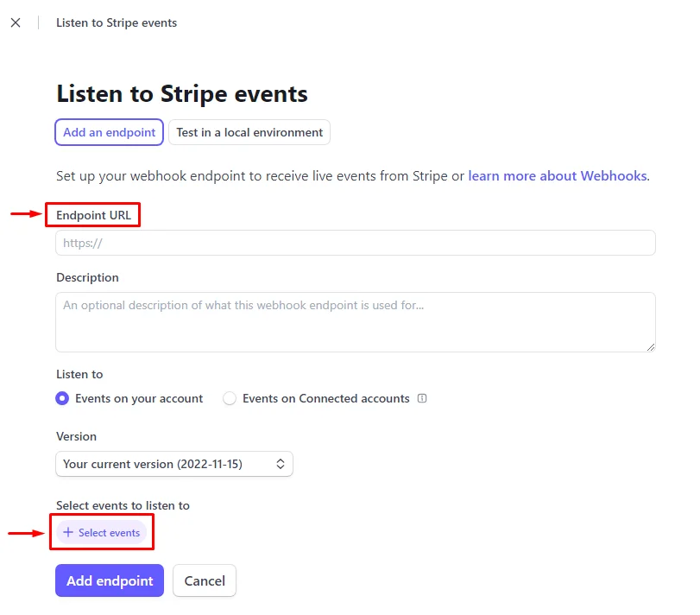The height and width of the screenshot is (615, 700).
Task: Click the info icon beside Connected accounts
Action: (x=422, y=398)
